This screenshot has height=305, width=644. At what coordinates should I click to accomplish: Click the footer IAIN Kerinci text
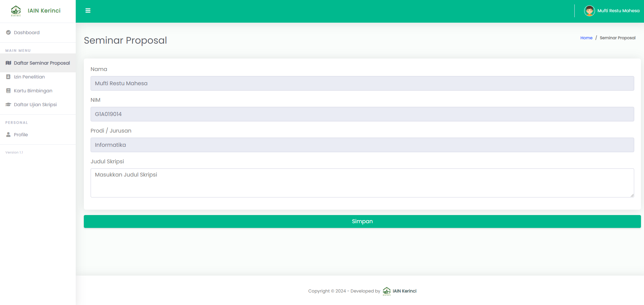pyautogui.click(x=404, y=291)
